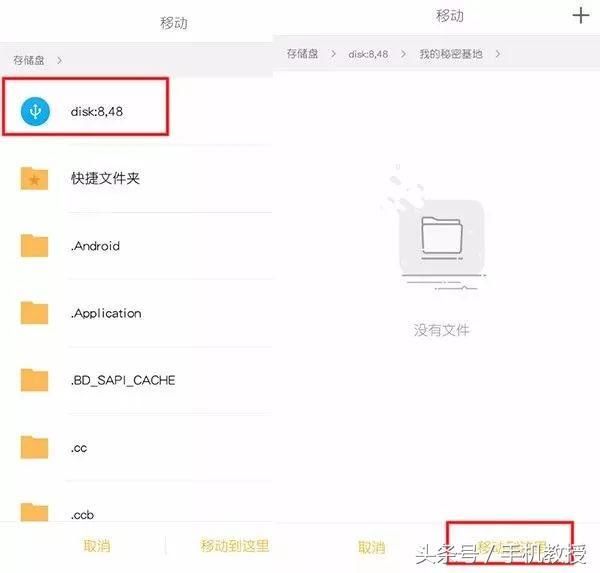This screenshot has width=600, height=573.
Task: Tap the .ccb folder icon
Action: (x=35, y=512)
